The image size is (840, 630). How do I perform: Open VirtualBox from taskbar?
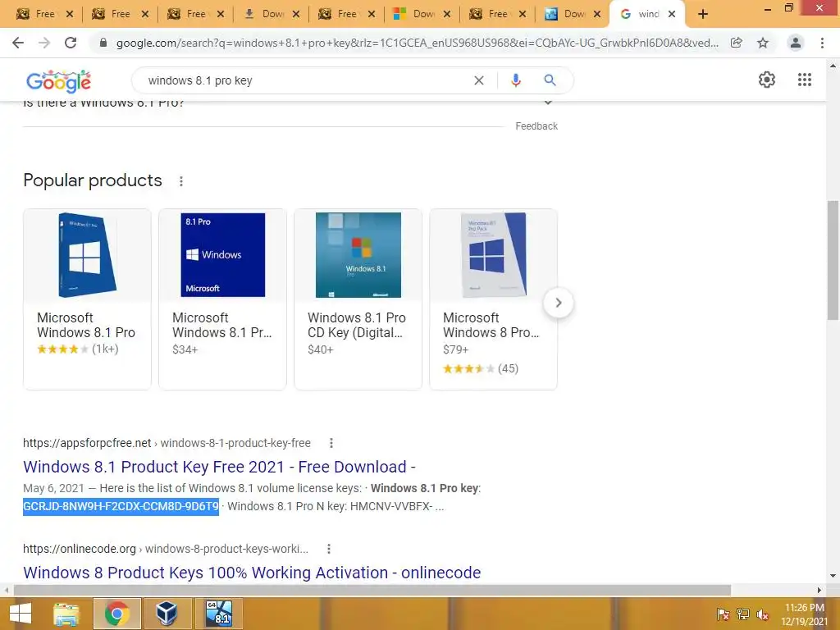(x=167, y=614)
